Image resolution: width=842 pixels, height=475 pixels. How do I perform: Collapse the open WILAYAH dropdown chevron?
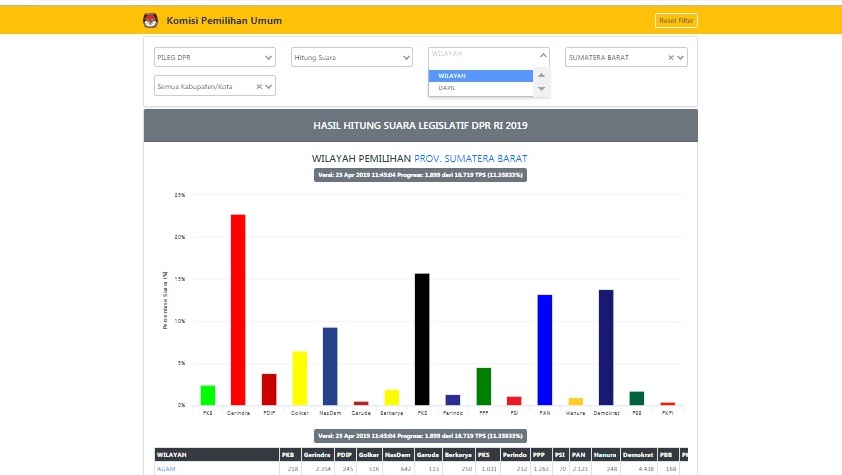tap(543, 57)
